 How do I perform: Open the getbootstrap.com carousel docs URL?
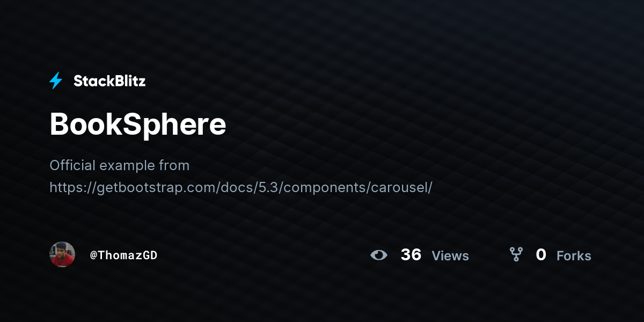coord(241,188)
